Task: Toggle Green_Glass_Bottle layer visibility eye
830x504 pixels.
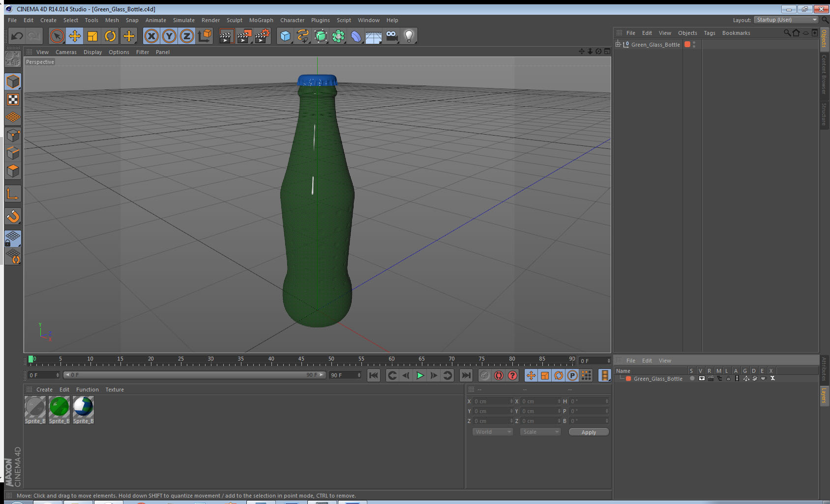Action: tap(702, 378)
